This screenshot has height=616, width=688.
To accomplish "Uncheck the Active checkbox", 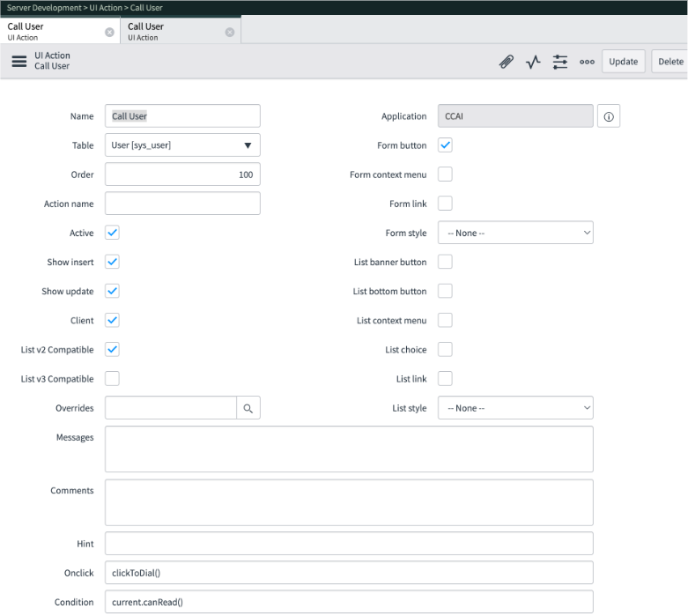I will tap(112, 233).
